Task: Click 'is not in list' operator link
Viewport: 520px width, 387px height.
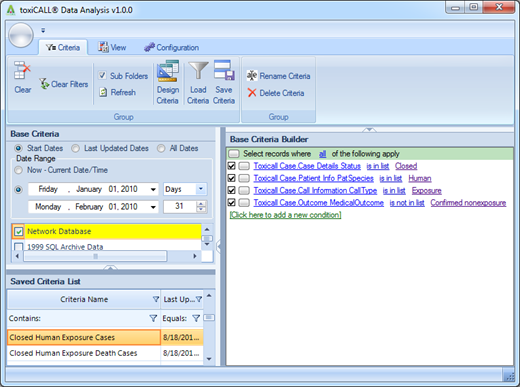Action: [x=407, y=203]
